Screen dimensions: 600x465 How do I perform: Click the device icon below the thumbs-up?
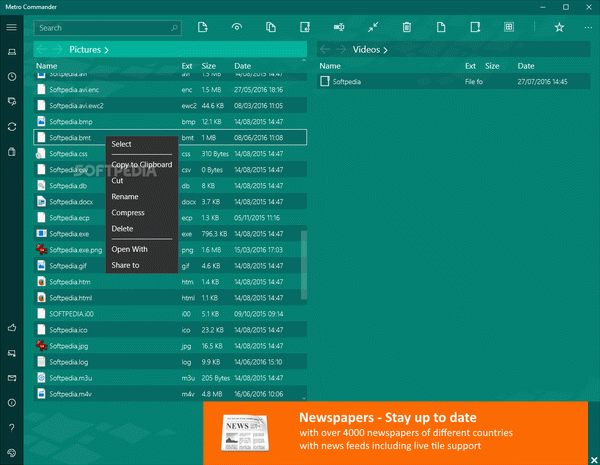pyautogui.click(x=12, y=353)
